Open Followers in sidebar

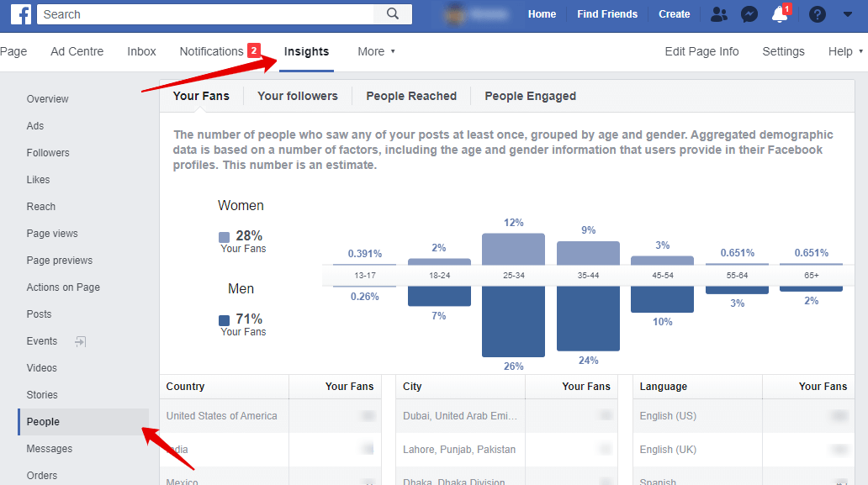(48, 153)
